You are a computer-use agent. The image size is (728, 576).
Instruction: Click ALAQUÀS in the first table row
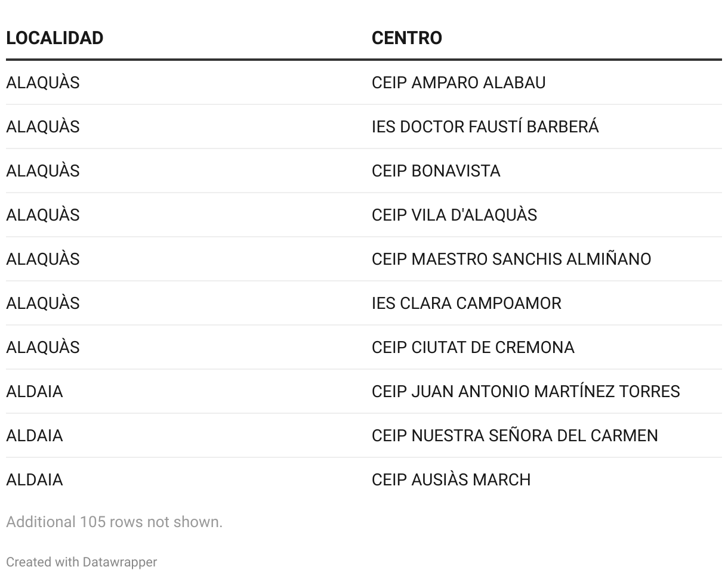pos(43,82)
